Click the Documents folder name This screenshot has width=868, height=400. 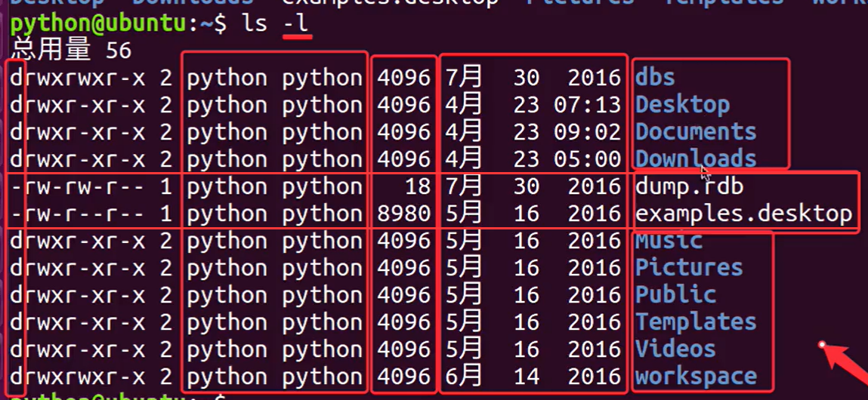click(696, 132)
